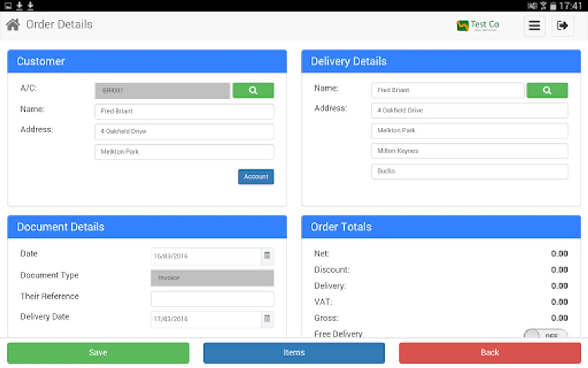Toggle the Free Delivery switch
This screenshot has width=588, height=368.
tap(547, 335)
